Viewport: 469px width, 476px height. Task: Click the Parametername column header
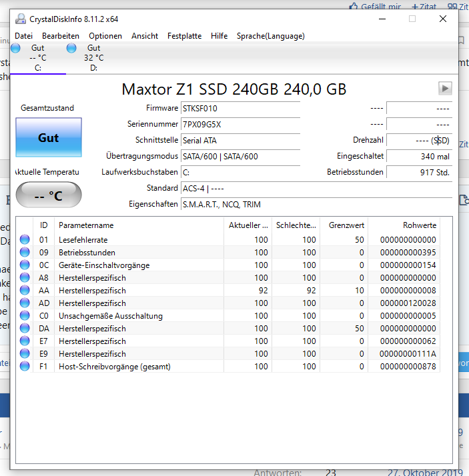[x=139, y=225]
